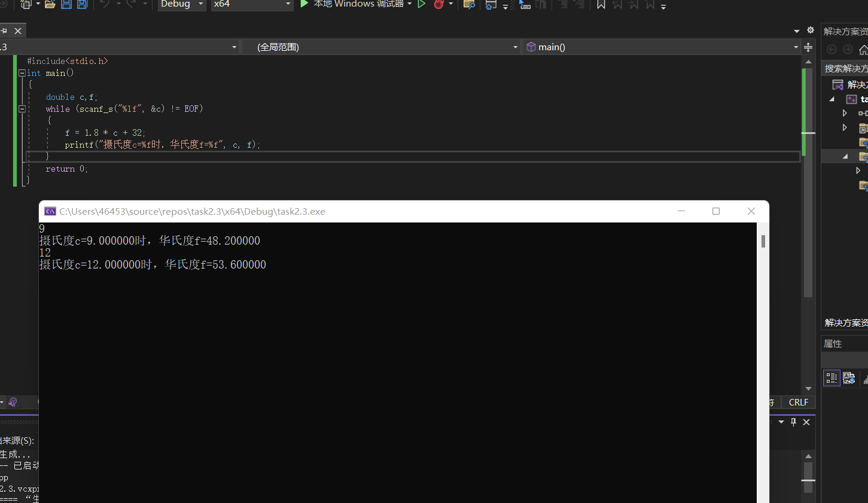The width and height of the screenshot is (868, 503).
Task: Place cursor on the return 0 line
Action: click(67, 169)
